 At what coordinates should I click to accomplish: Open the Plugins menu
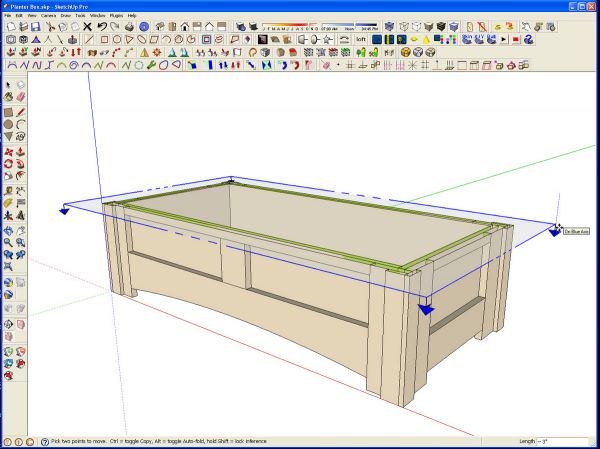[116, 16]
